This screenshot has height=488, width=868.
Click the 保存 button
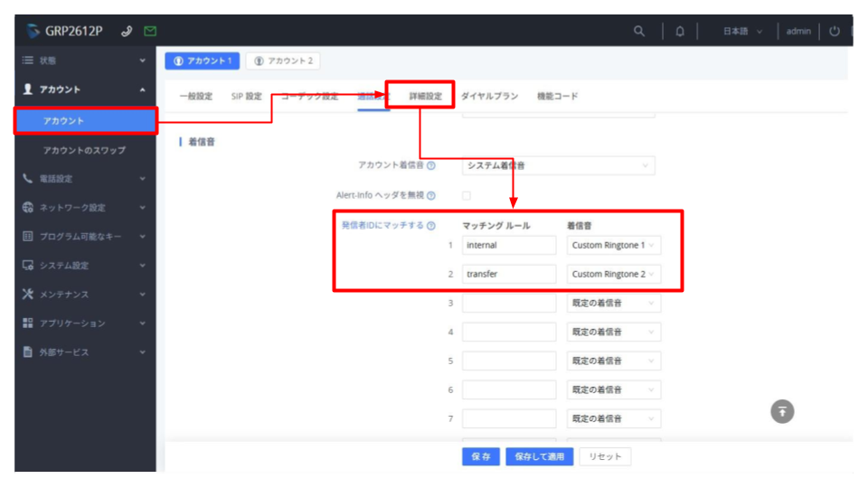481,456
